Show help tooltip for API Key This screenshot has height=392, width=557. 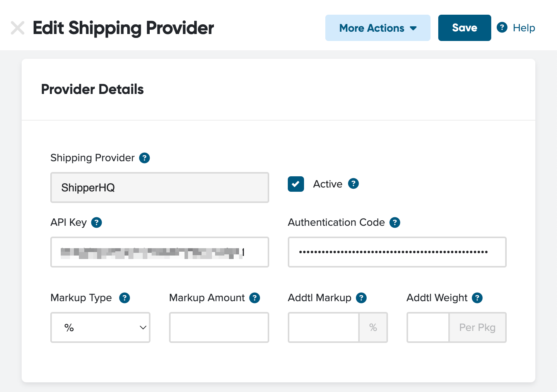(96, 222)
